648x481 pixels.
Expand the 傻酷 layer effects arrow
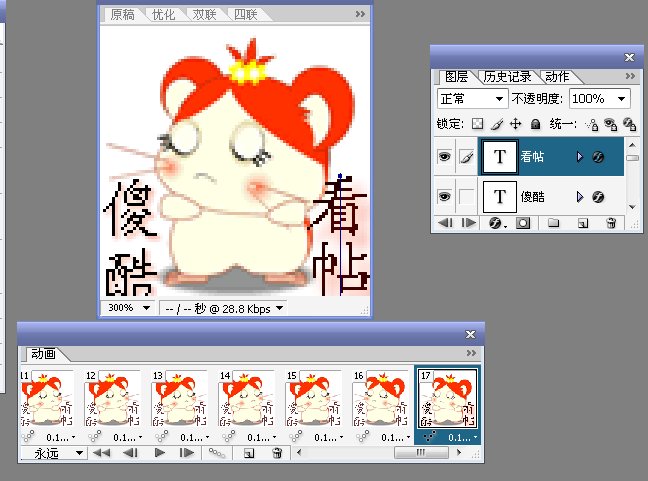pos(579,197)
